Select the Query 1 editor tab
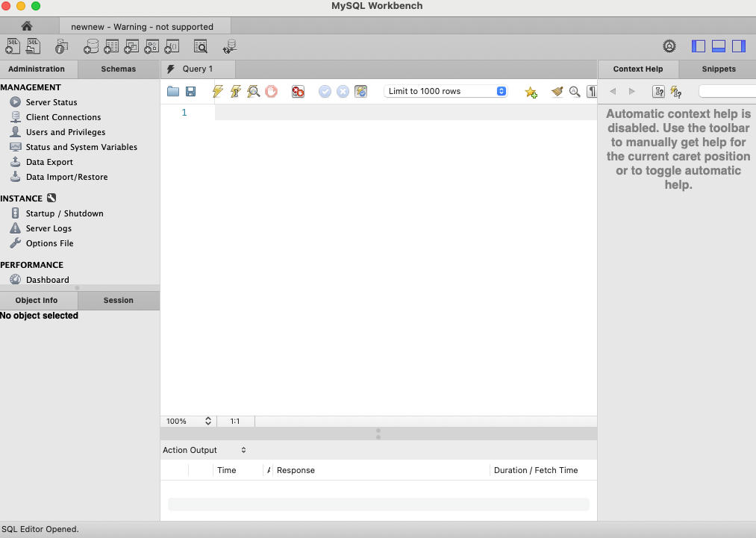756x538 pixels. coord(198,69)
